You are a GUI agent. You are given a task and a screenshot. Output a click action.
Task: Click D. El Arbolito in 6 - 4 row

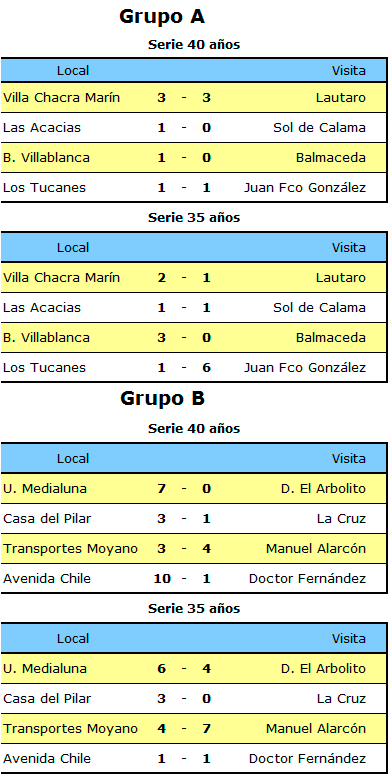(x=323, y=669)
